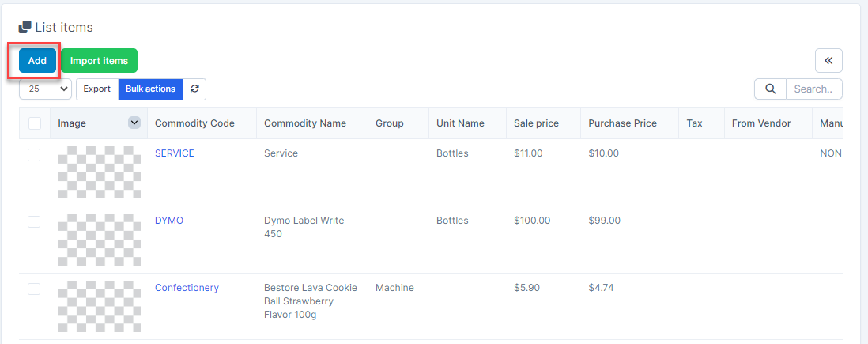
Task: Check the SERVICE row checkbox
Action: click(34, 155)
